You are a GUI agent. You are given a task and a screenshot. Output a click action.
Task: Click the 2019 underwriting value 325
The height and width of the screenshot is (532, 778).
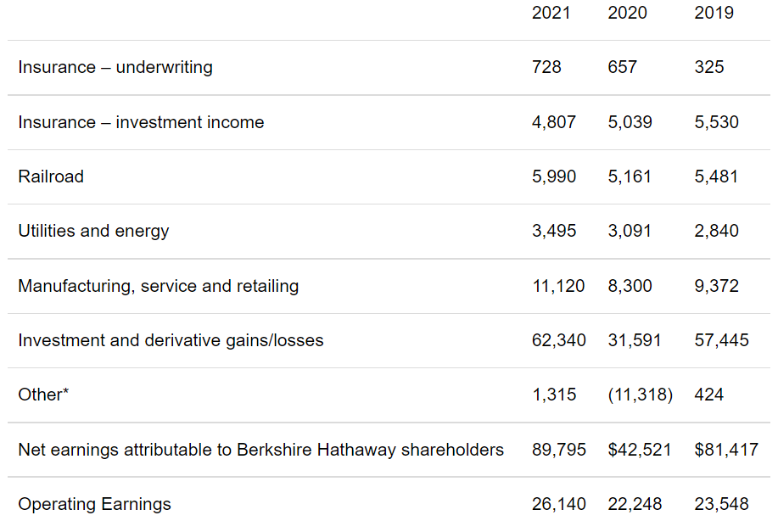709,67
